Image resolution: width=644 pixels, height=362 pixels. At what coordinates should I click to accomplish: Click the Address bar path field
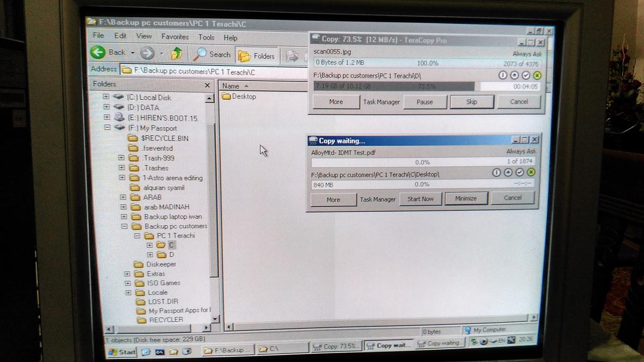coord(215,71)
